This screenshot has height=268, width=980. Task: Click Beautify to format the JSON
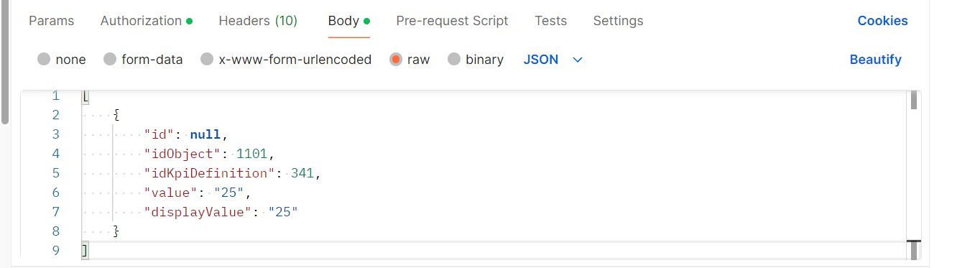pyautogui.click(x=875, y=60)
